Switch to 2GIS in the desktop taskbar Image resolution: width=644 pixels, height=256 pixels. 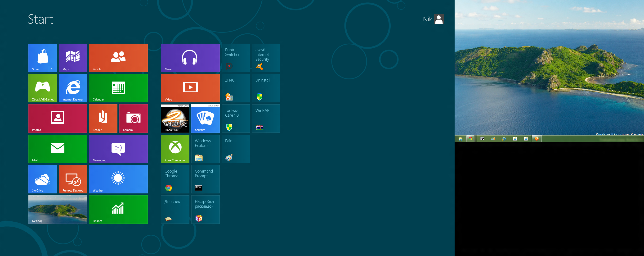click(537, 139)
